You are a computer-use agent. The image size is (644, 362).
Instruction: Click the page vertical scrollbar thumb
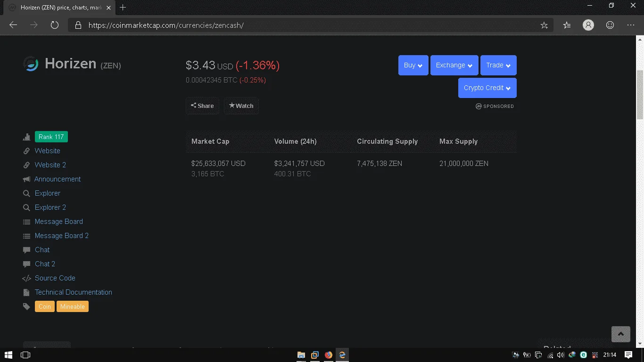click(x=640, y=94)
